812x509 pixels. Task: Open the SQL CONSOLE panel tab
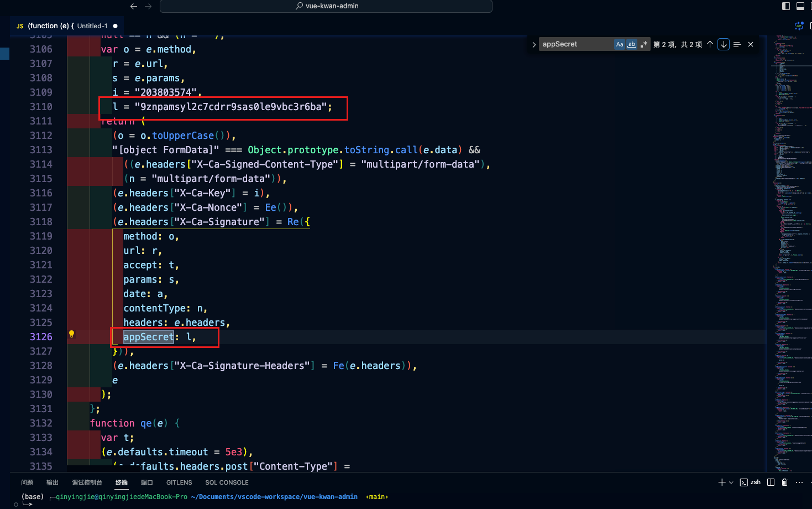point(227,482)
